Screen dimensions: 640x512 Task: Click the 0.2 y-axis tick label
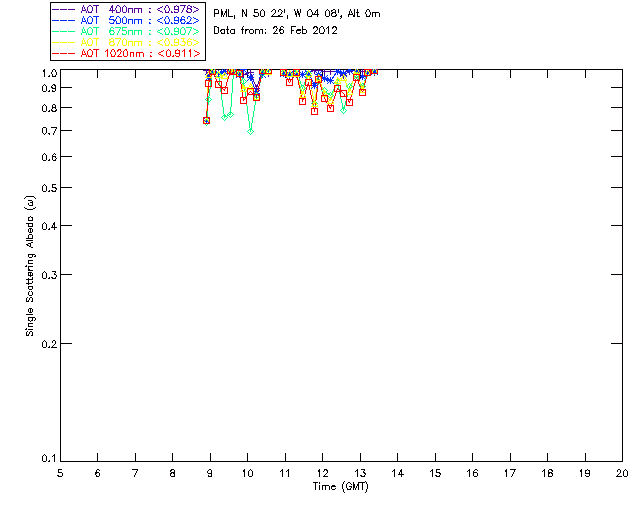pos(49,344)
